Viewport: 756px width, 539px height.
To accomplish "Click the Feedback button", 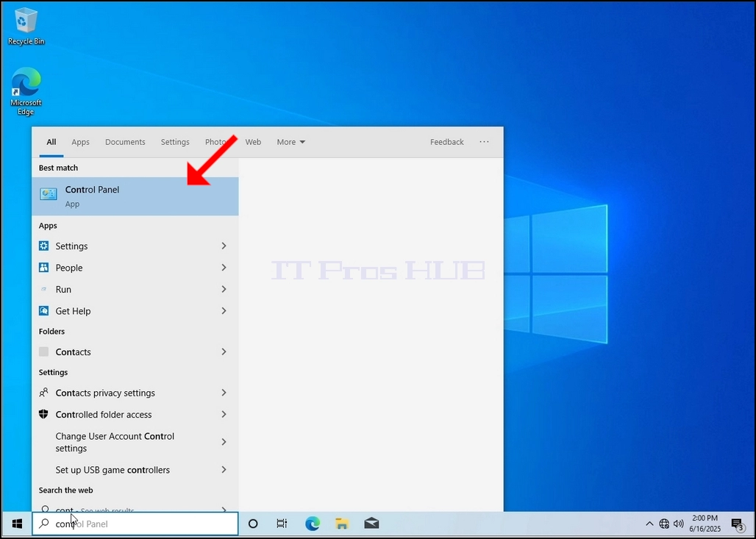I will (x=447, y=142).
